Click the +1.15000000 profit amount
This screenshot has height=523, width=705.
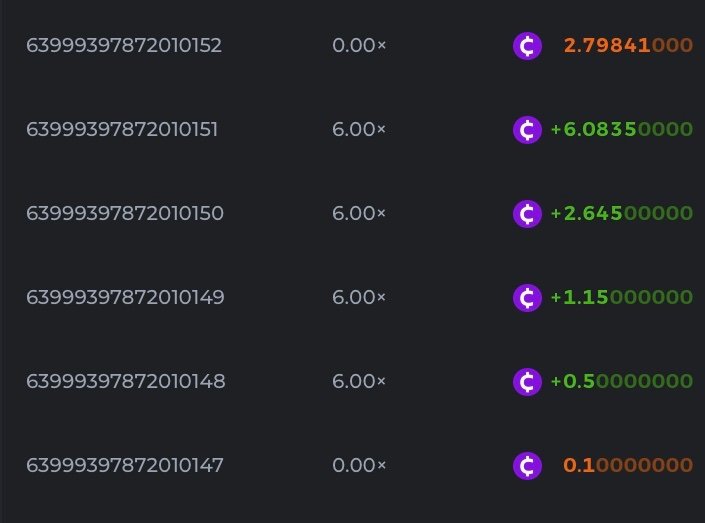point(621,298)
